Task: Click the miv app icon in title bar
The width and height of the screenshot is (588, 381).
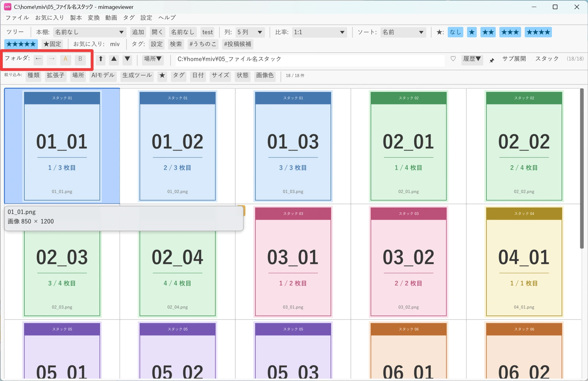Action: pyautogui.click(x=8, y=7)
